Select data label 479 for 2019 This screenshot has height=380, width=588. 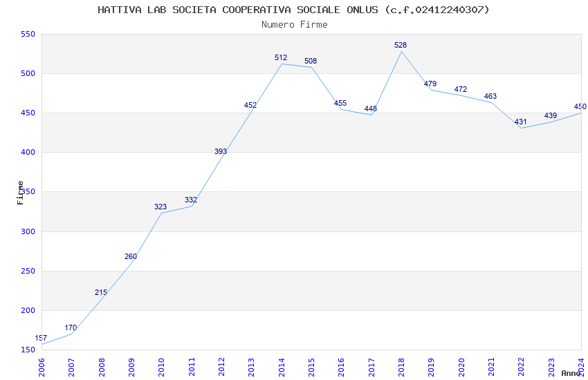click(430, 84)
